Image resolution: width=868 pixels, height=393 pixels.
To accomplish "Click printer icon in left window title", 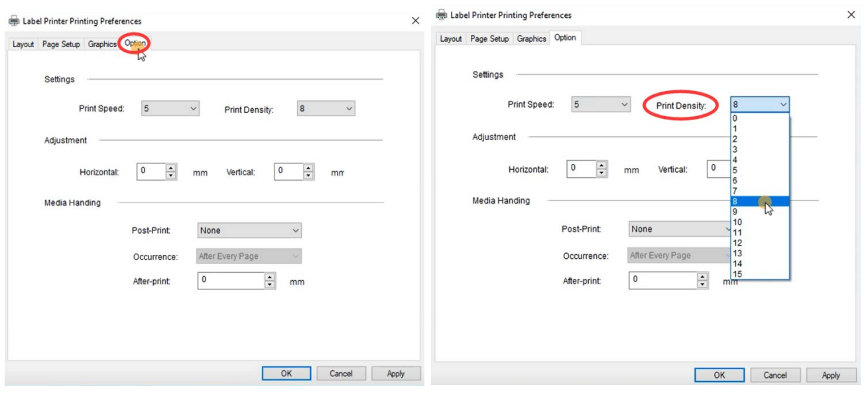I will 14,21.
